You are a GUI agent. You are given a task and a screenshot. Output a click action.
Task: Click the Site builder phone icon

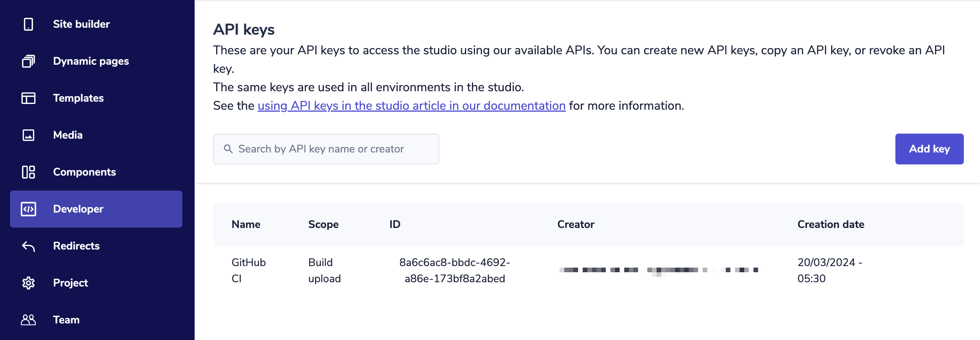28,24
